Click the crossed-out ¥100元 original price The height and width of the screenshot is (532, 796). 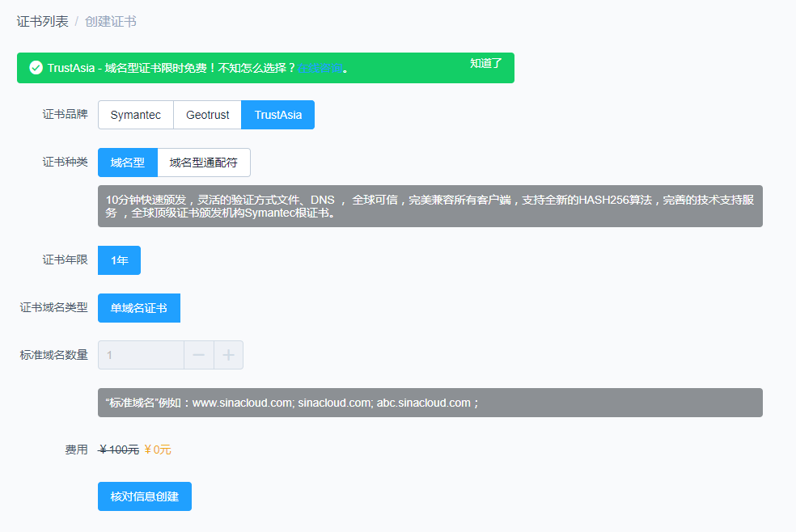tap(119, 450)
